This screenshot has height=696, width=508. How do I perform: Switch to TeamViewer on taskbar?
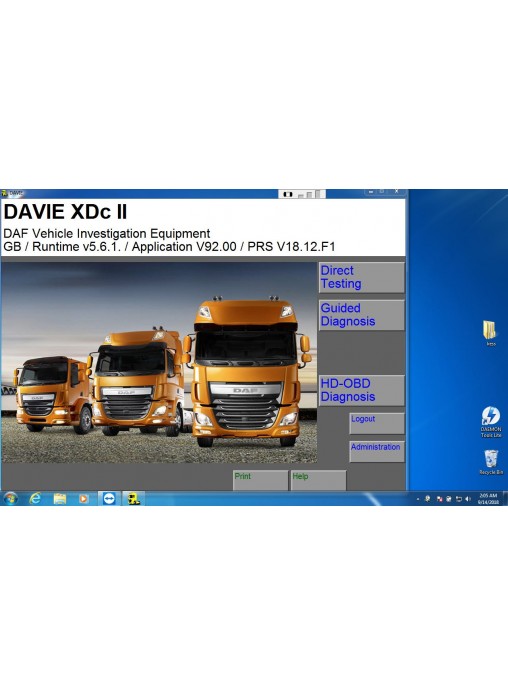pyautogui.click(x=109, y=498)
